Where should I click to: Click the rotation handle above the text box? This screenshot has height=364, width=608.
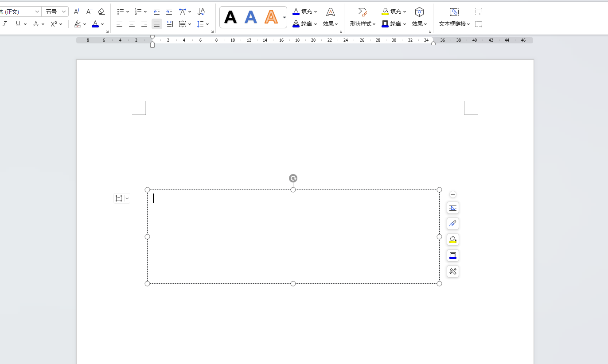click(293, 178)
